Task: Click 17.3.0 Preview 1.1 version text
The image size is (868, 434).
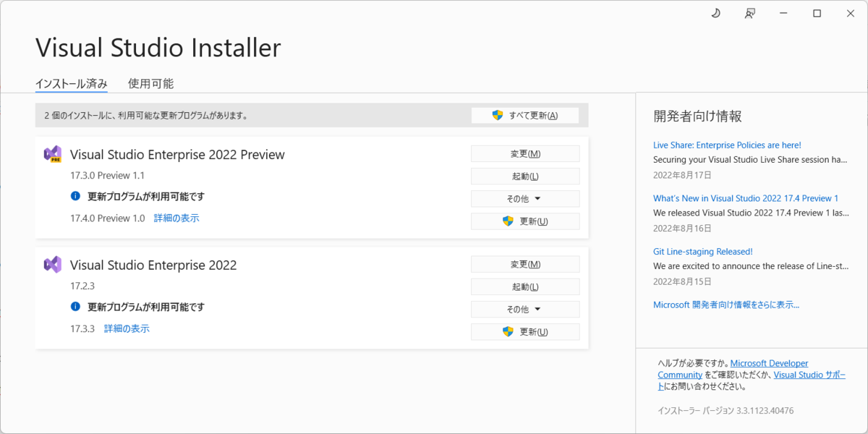Action: [x=108, y=175]
